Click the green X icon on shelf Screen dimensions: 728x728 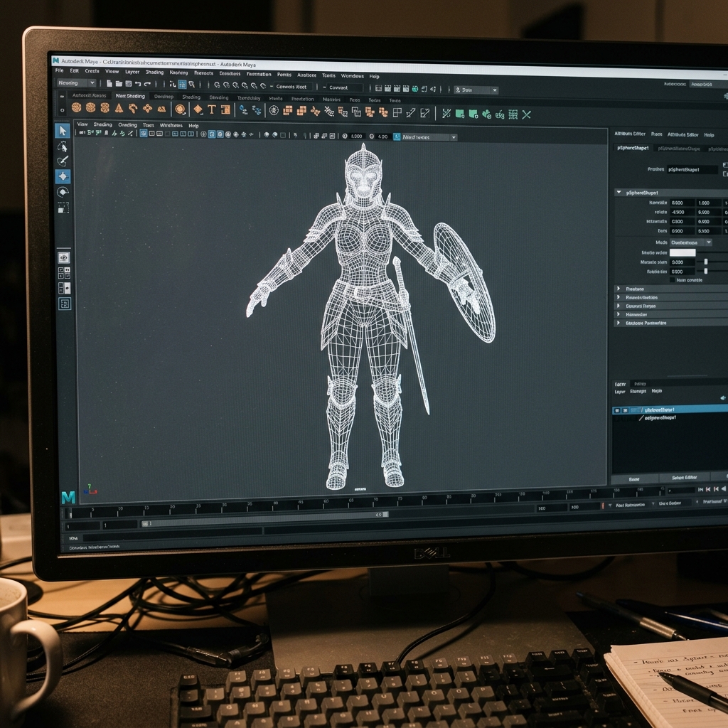click(526, 114)
